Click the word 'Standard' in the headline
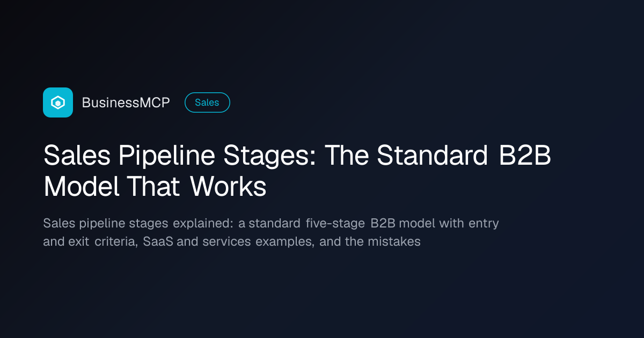This screenshot has width=644, height=338. pos(432,156)
